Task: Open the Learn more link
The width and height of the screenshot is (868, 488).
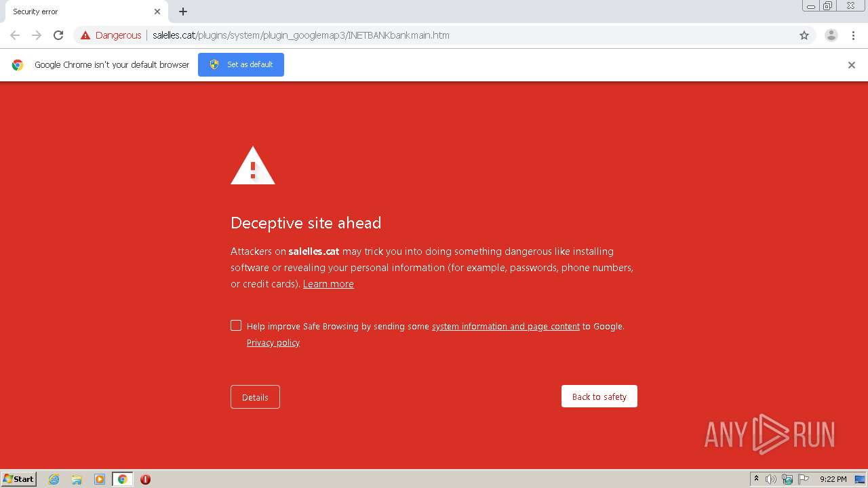Action: click(x=328, y=284)
